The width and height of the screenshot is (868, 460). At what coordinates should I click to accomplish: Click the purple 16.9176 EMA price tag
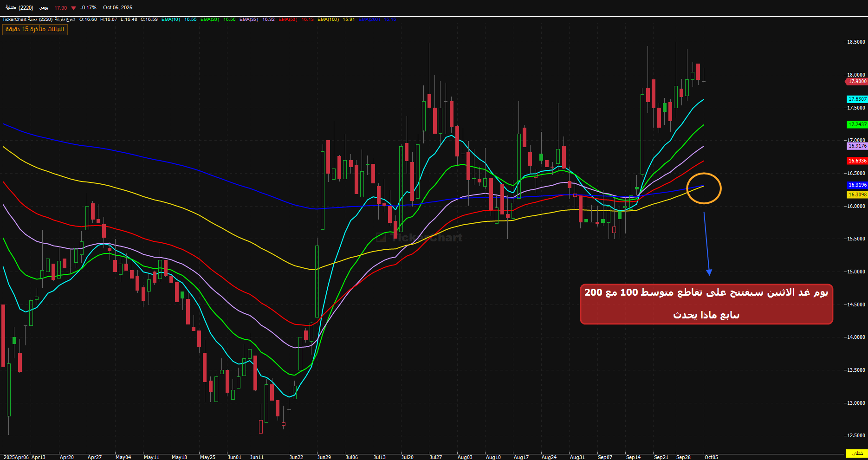(x=857, y=146)
